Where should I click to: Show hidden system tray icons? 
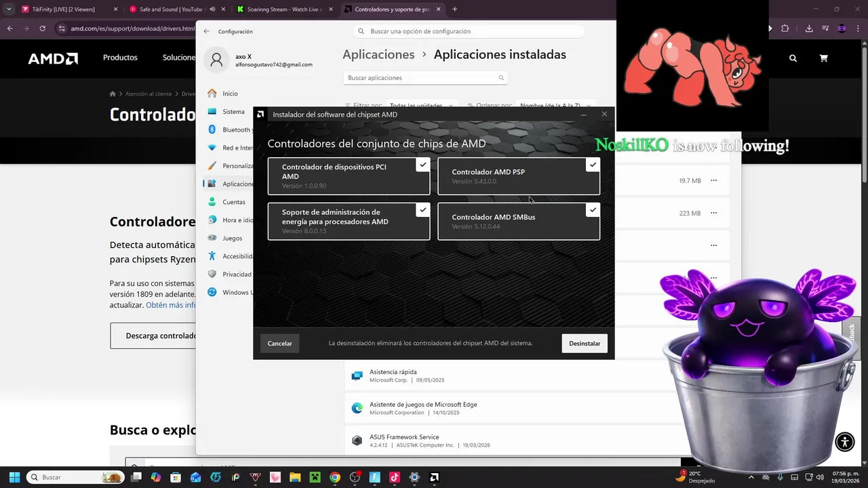click(751, 477)
